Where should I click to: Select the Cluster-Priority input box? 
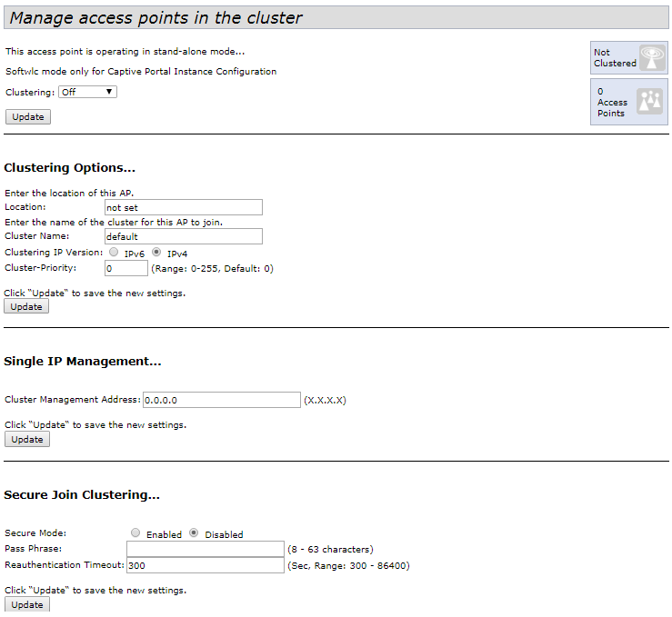(125, 268)
